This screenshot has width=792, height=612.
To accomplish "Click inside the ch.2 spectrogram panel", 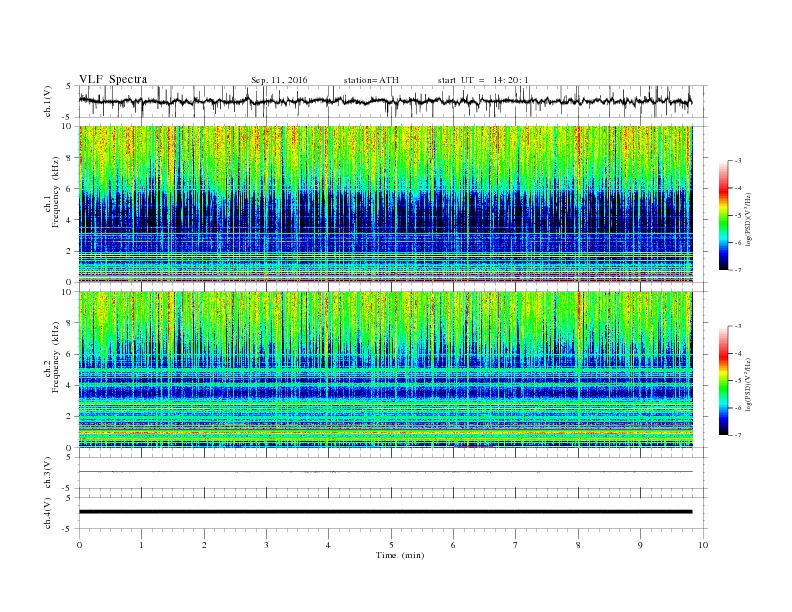I will point(385,370).
